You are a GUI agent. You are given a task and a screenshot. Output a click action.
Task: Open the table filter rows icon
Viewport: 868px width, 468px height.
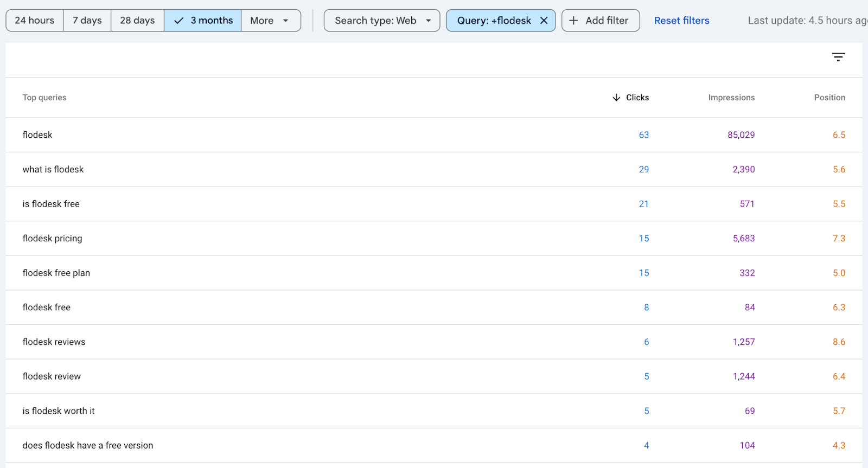pyautogui.click(x=838, y=57)
